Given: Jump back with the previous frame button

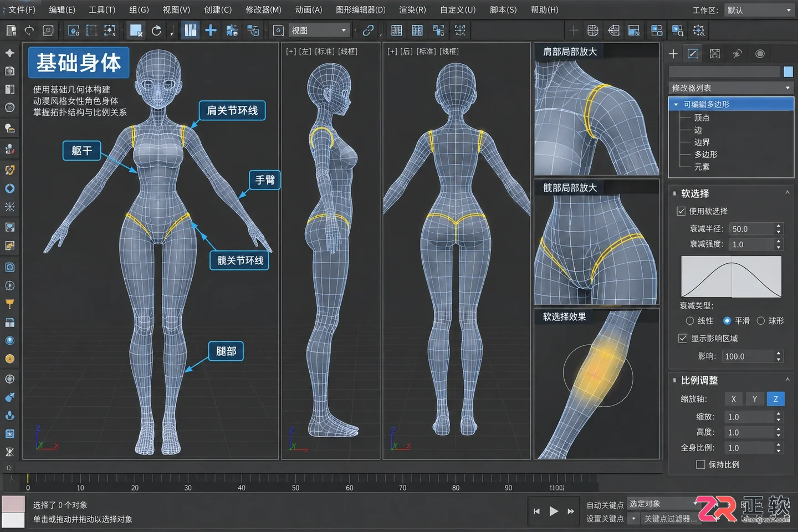Looking at the screenshot, I should 536,511.
